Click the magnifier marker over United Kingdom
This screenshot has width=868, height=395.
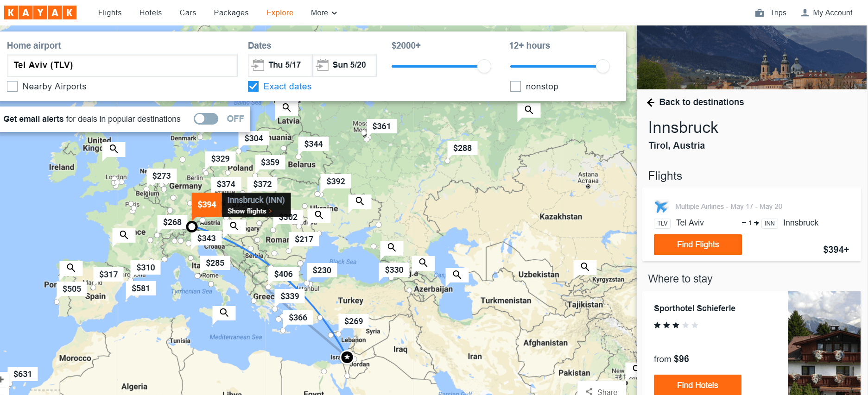coord(114,149)
